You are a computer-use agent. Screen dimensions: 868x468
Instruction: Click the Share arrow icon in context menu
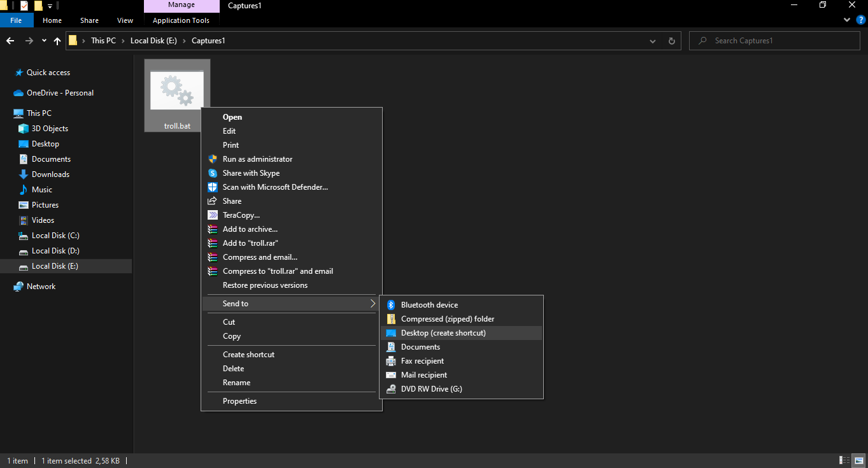pos(213,201)
